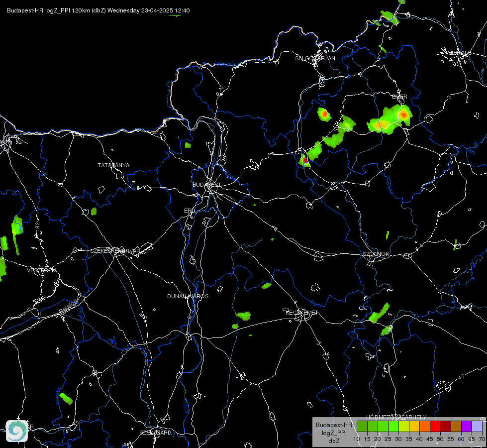Click the 35-40 dBZ yellow legend swatch

tap(414, 426)
